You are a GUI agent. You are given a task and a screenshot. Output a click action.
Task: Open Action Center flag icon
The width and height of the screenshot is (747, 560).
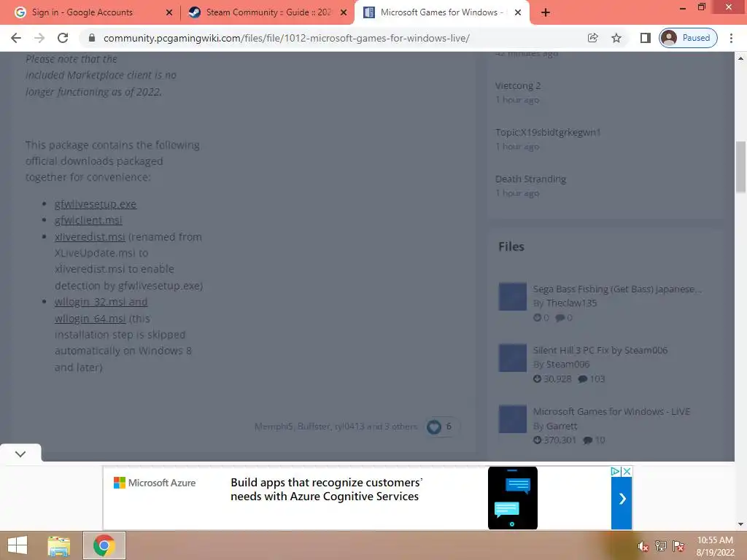click(678, 546)
